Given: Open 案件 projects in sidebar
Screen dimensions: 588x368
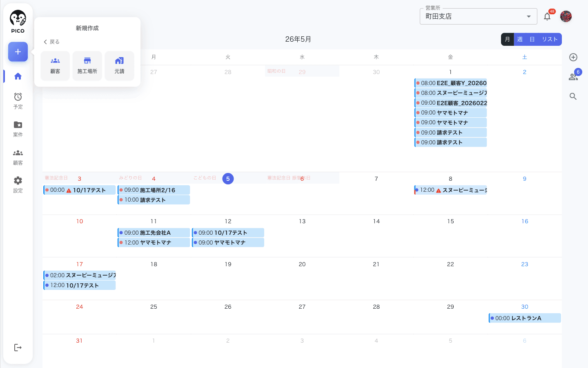Looking at the screenshot, I should pos(18,129).
